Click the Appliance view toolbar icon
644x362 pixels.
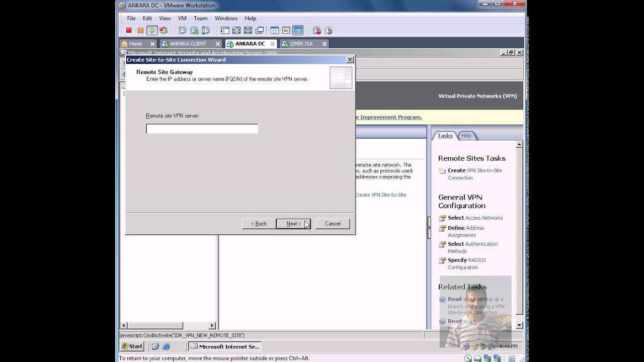pyautogui.click(x=286, y=31)
